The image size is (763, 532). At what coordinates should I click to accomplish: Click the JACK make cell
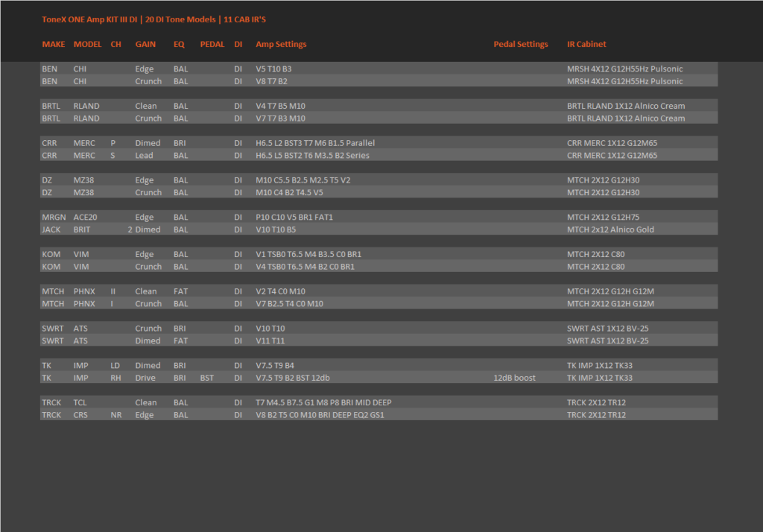[51, 229]
